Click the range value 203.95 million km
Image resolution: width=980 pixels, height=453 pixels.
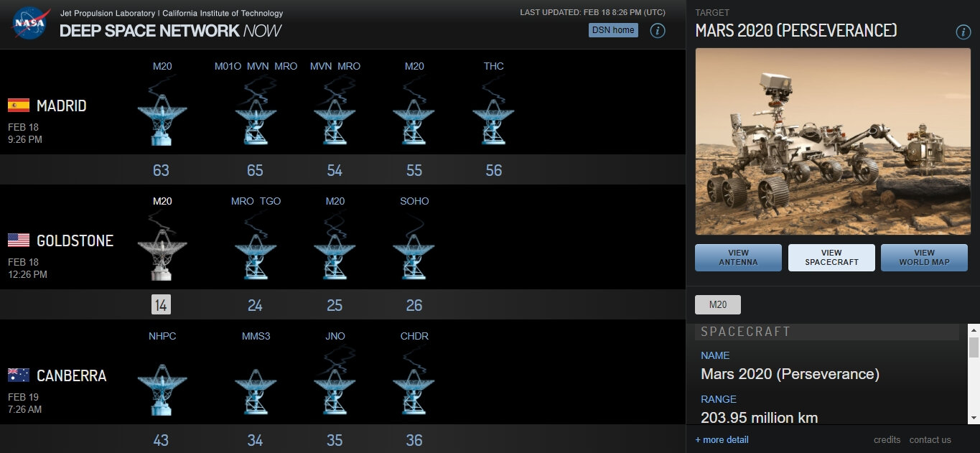(759, 418)
